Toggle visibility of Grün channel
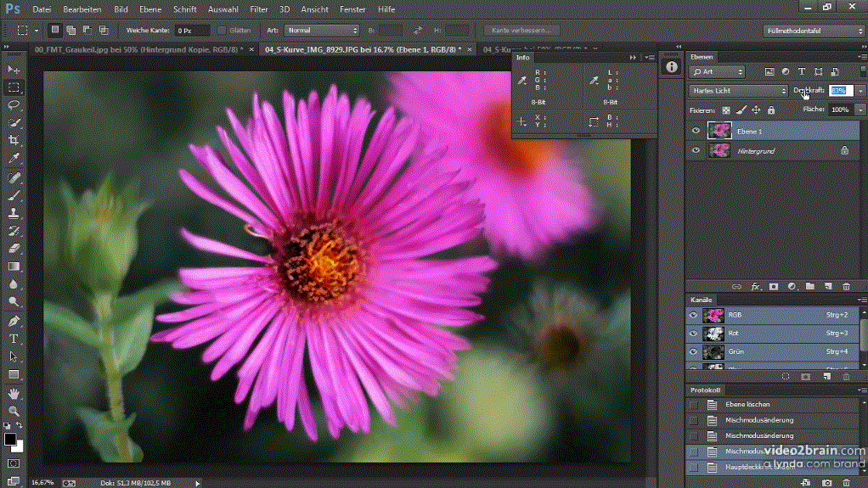The image size is (868, 488). (693, 351)
